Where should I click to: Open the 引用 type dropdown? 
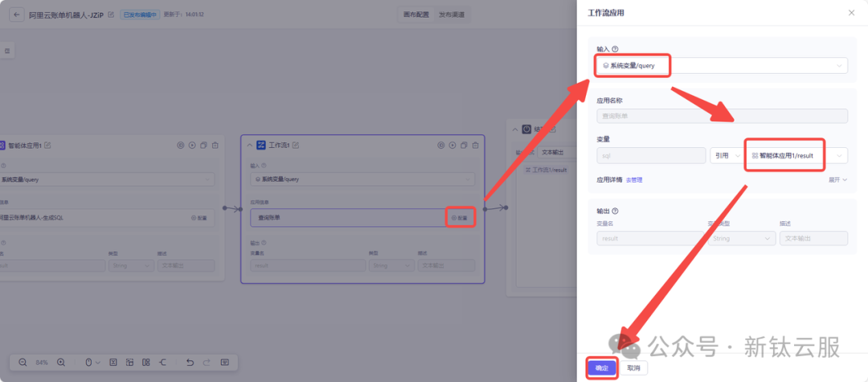[x=727, y=155]
